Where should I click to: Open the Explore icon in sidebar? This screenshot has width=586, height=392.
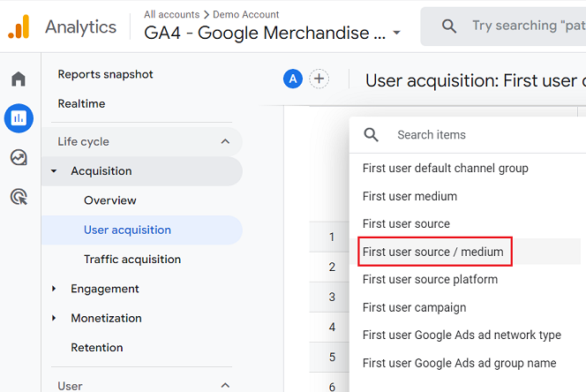(x=19, y=157)
